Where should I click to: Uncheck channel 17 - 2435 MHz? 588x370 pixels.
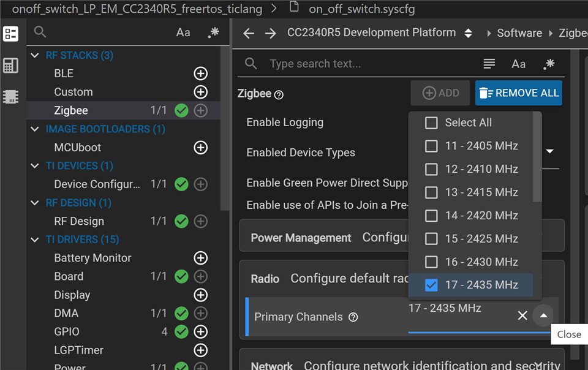[431, 285]
